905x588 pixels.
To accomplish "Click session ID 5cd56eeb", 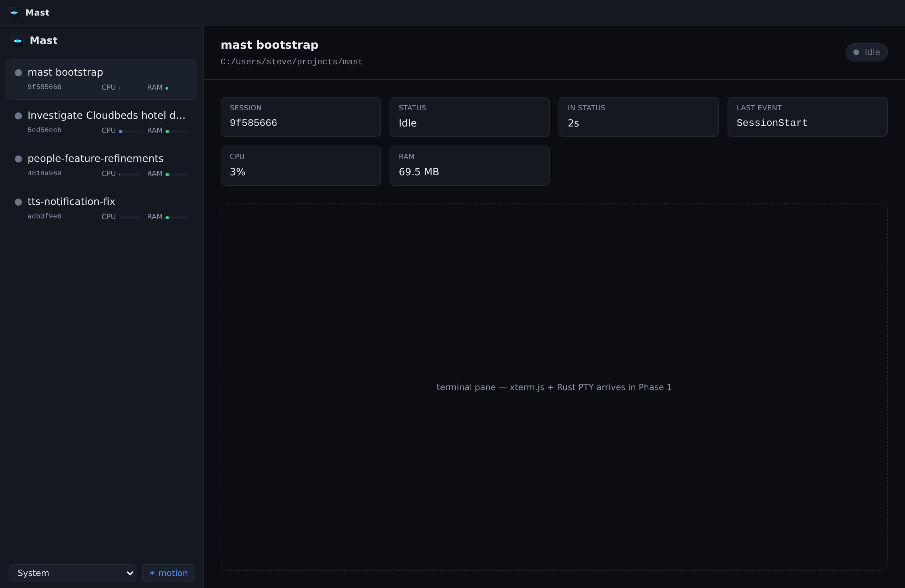I will point(45,130).
